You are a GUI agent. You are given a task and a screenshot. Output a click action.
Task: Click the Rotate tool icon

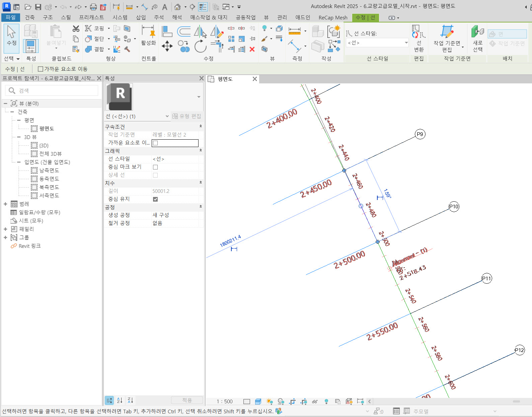tap(200, 46)
